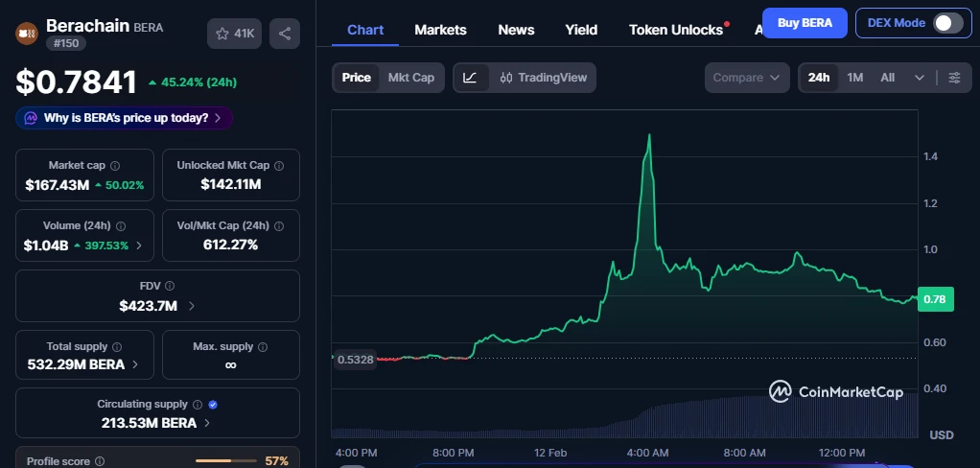
Task: Toggle the DEX Mode switch
Action: pyautogui.click(x=948, y=23)
